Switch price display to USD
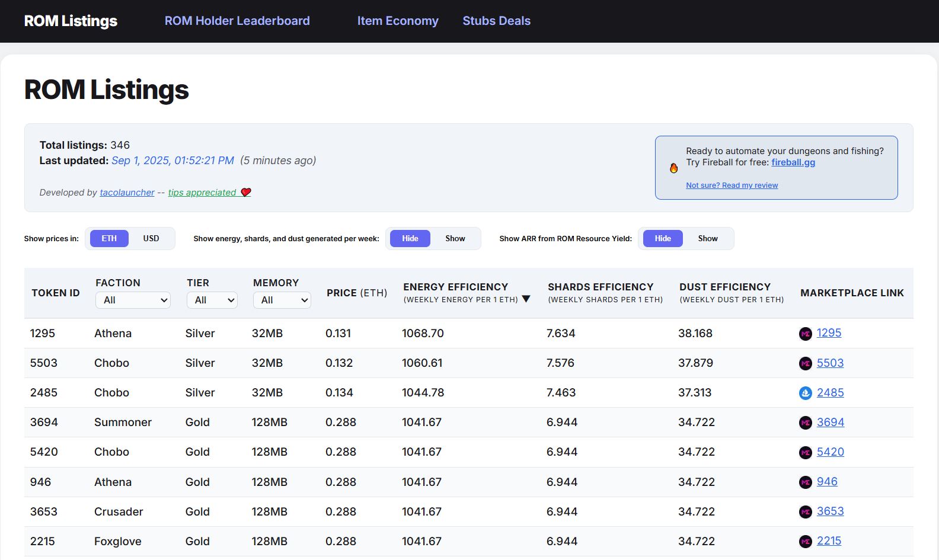This screenshot has height=560, width=939. pyautogui.click(x=151, y=238)
